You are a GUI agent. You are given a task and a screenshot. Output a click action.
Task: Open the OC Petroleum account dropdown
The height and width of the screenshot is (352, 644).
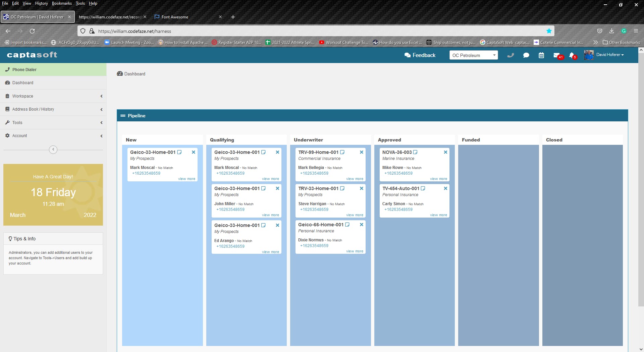(474, 55)
